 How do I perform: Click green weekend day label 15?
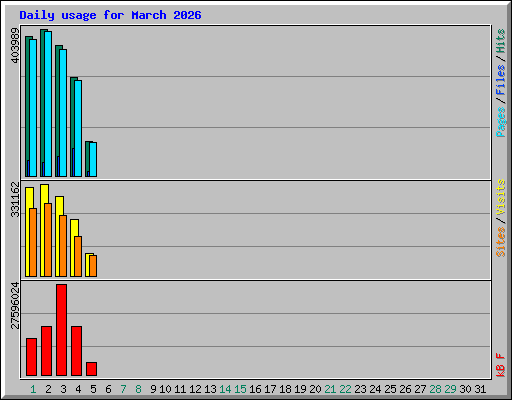pyautogui.click(x=240, y=389)
